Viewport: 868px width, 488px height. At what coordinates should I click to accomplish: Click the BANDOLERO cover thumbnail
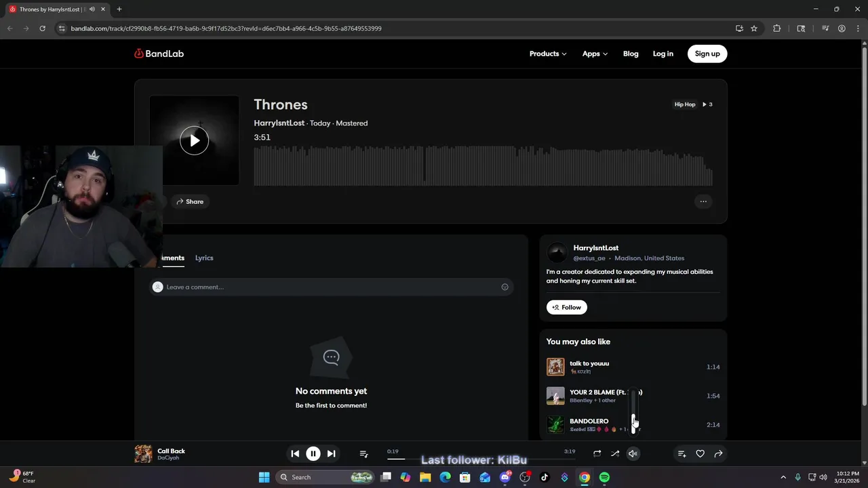(555, 424)
